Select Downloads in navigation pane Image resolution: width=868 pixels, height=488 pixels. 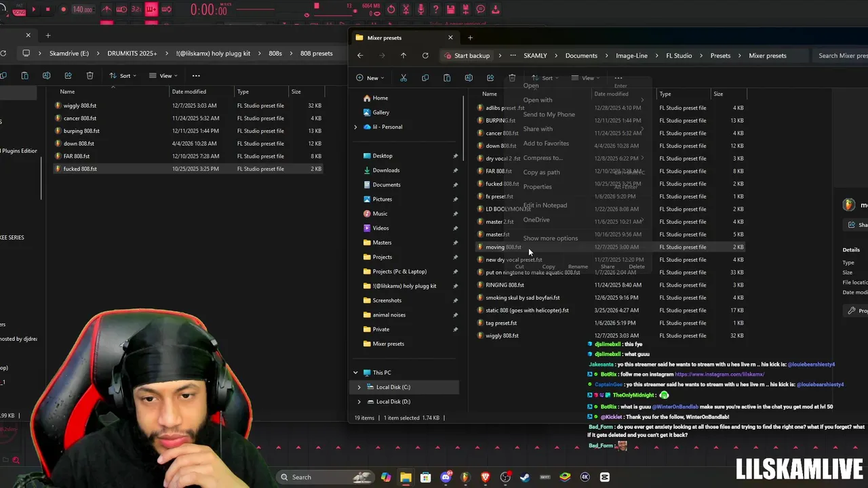pyautogui.click(x=386, y=170)
